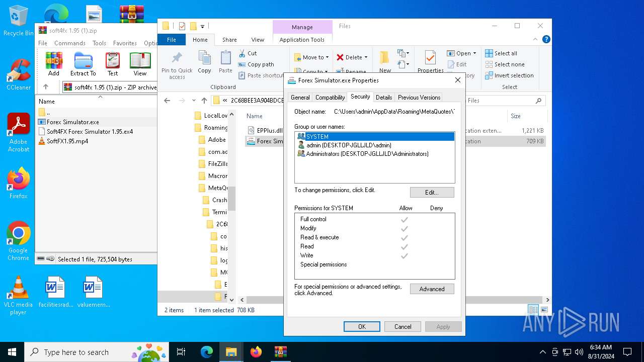Open the Delete dropdown
Image resolution: width=644 pixels, height=362 pixels.
tap(352, 57)
